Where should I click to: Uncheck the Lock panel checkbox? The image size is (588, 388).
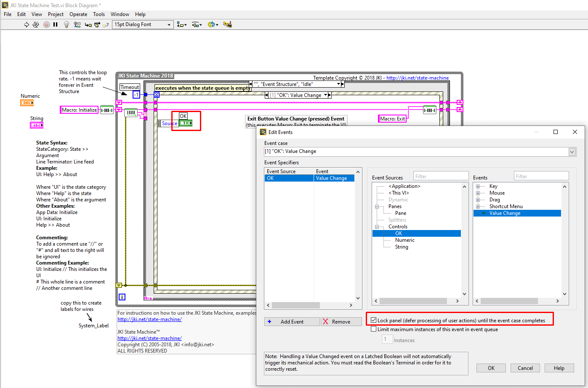coord(373,319)
